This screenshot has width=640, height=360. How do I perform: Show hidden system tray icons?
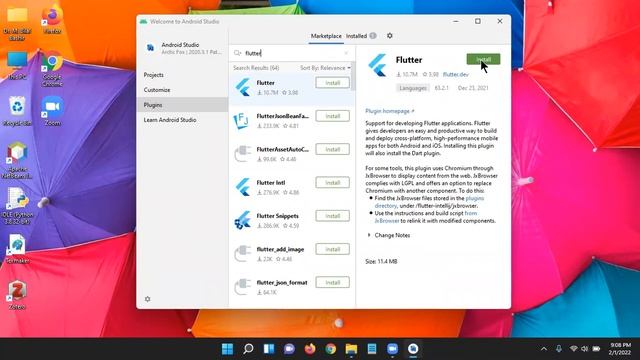click(544, 349)
